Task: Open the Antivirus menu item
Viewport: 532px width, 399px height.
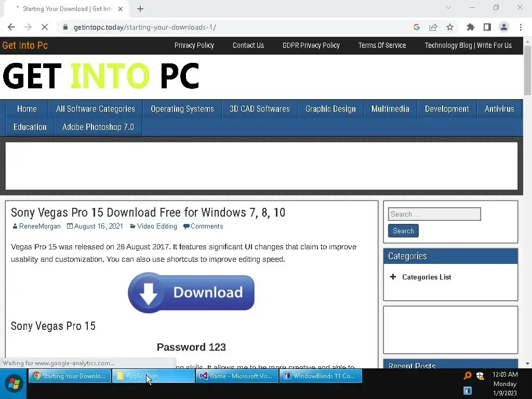Action: (499, 109)
